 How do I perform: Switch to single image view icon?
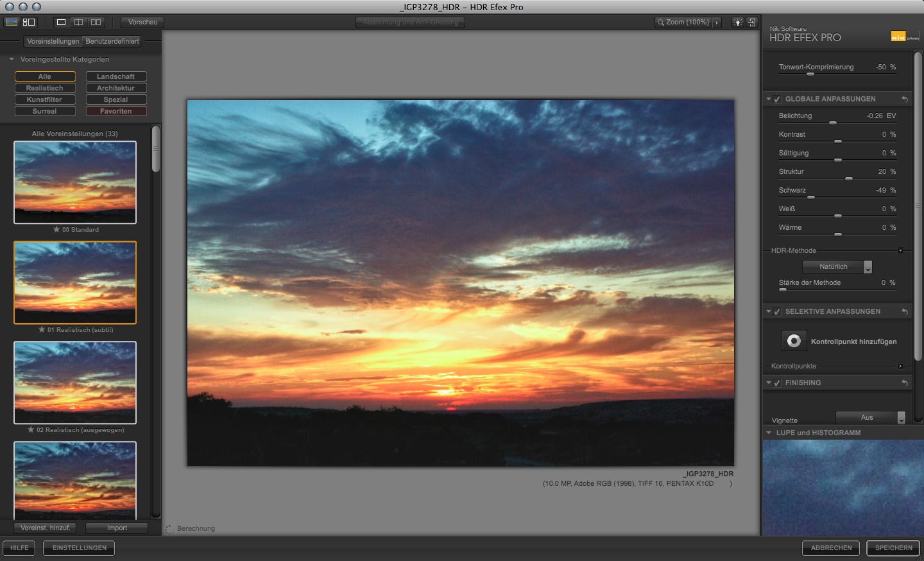pyautogui.click(x=61, y=22)
